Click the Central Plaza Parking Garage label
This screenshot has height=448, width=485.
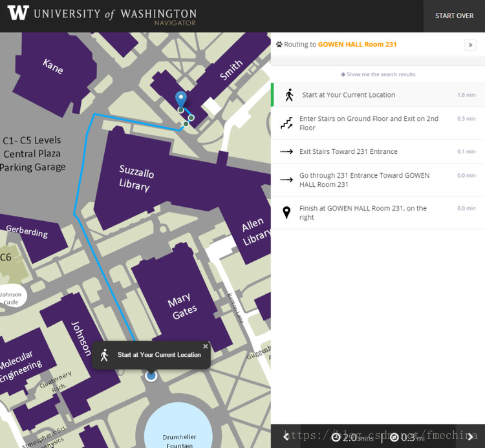[32, 154]
